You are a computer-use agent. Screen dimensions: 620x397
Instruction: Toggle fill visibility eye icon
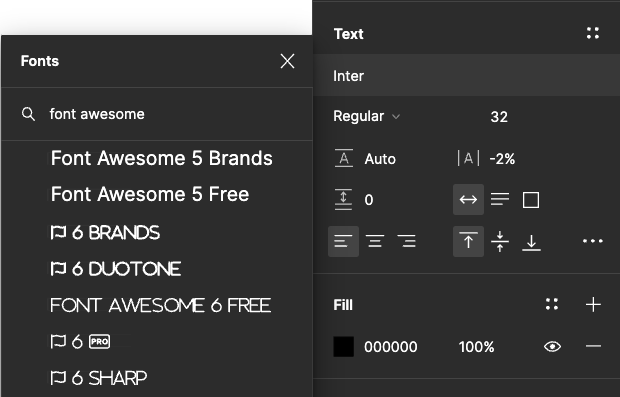pos(552,346)
